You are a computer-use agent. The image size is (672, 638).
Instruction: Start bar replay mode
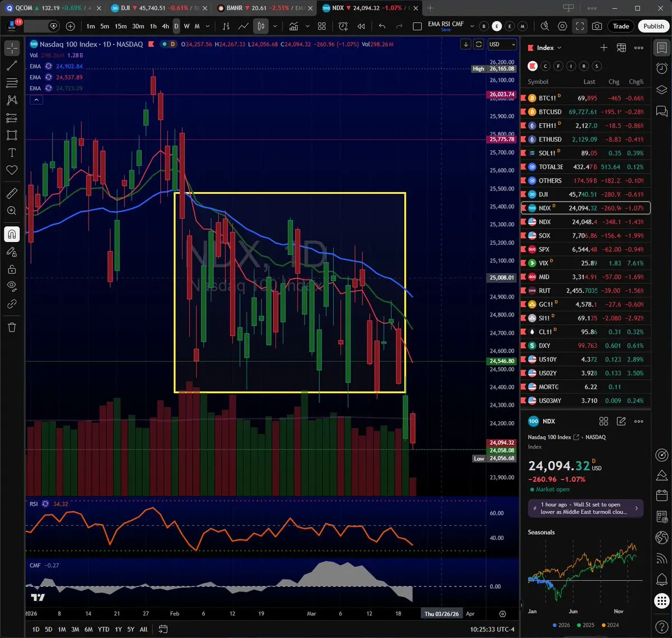[x=361, y=26]
